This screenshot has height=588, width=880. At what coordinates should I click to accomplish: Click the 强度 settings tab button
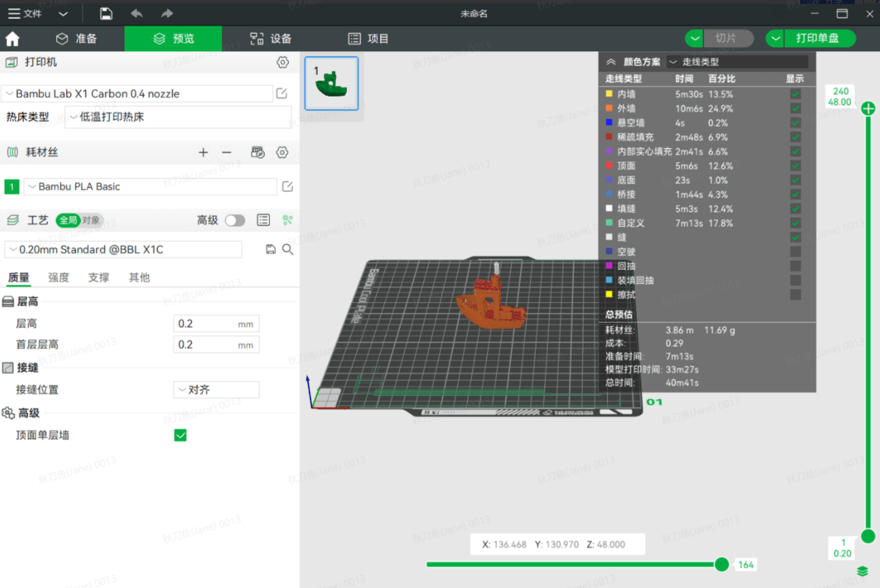[59, 277]
